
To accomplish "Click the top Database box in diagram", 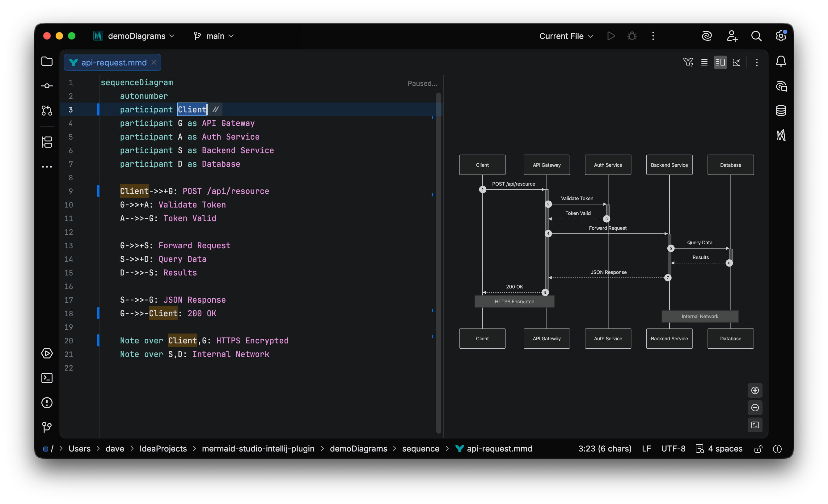I will [731, 165].
